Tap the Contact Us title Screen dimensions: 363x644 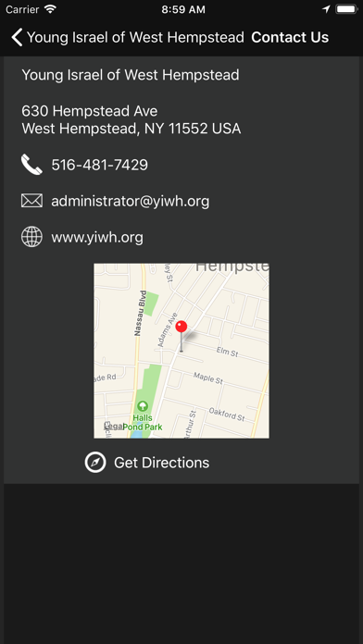[x=290, y=37]
